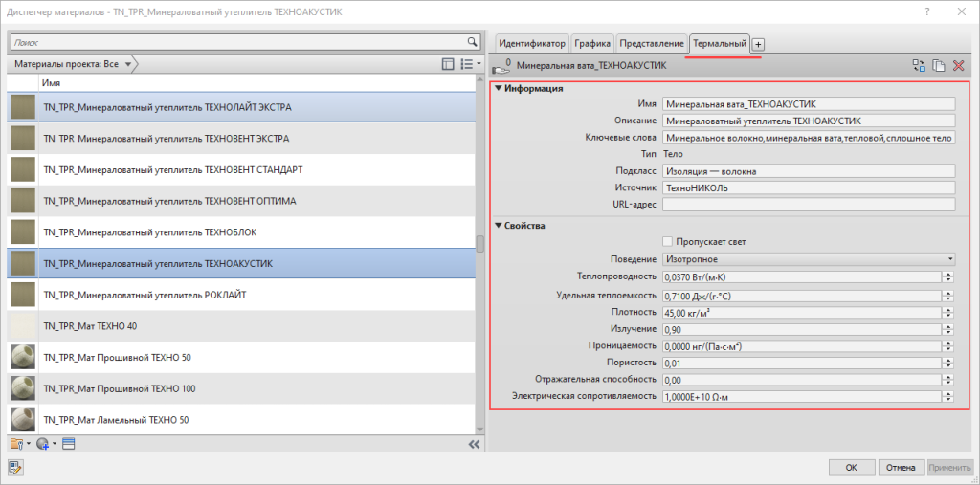980x485 pixels.
Task: Click dropdown arrow next to library folder icon
Action: 28,445
